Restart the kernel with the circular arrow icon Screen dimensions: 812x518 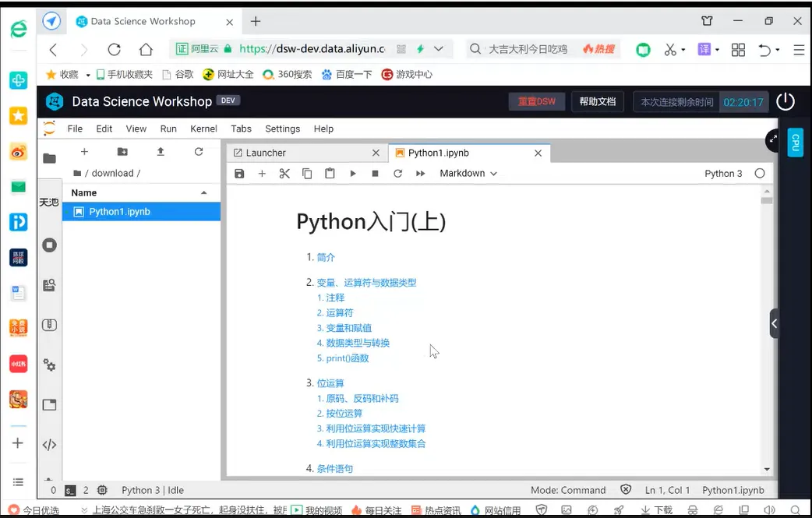click(397, 174)
